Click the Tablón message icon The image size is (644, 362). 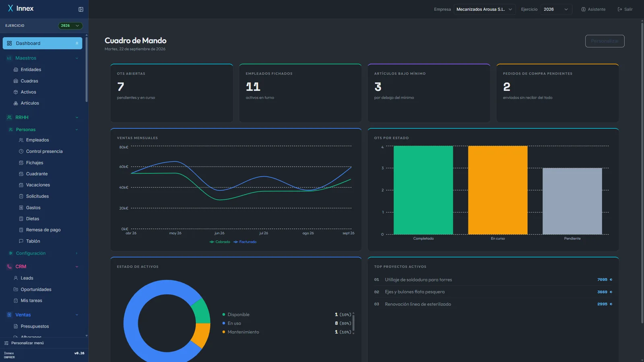click(21, 241)
